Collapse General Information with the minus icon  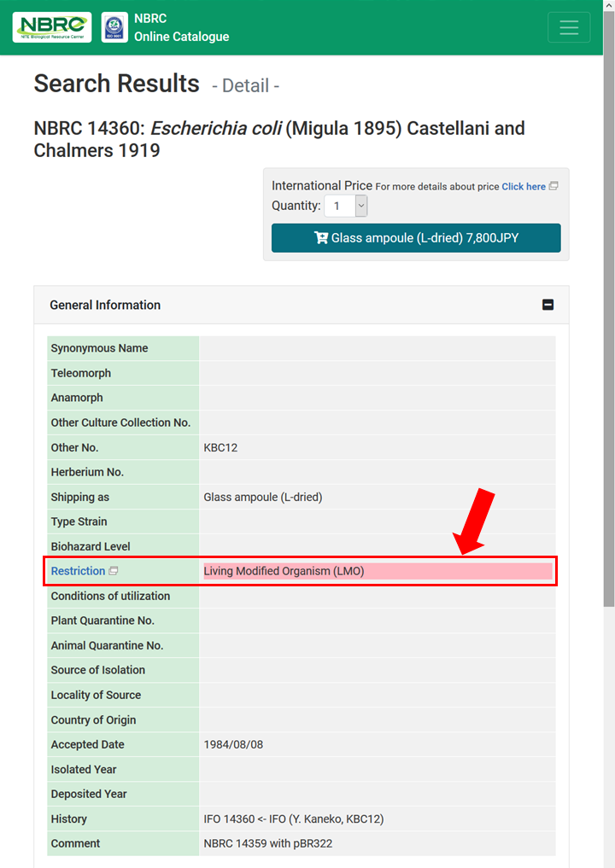click(x=548, y=305)
